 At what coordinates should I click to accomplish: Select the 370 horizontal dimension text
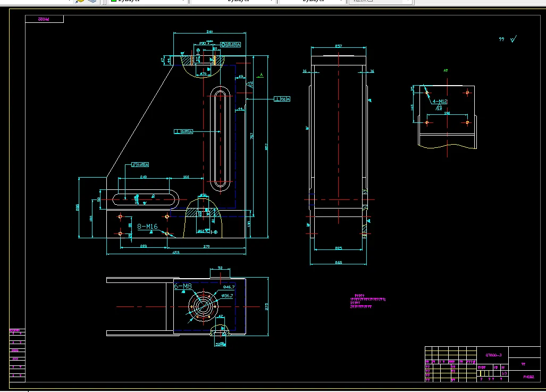206,246
